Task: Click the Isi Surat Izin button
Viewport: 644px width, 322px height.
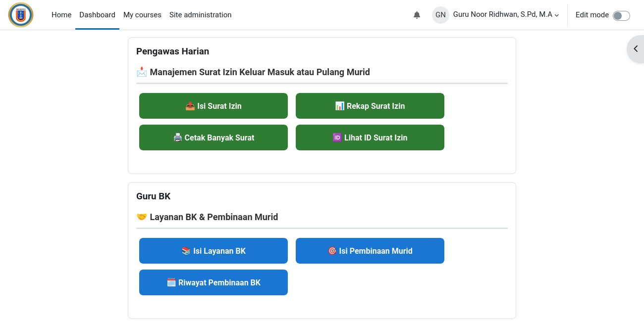Action: pyautogui.click(x=214, y=106)
